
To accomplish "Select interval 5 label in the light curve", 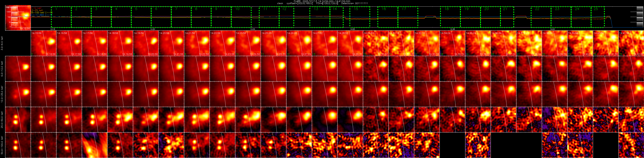I will click(x=136, y=9).
